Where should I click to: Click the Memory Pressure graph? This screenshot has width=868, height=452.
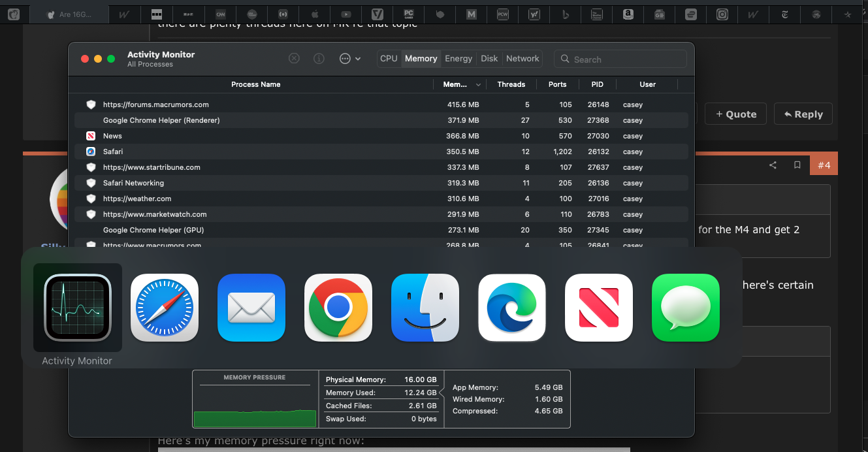[x=255, y=399]
